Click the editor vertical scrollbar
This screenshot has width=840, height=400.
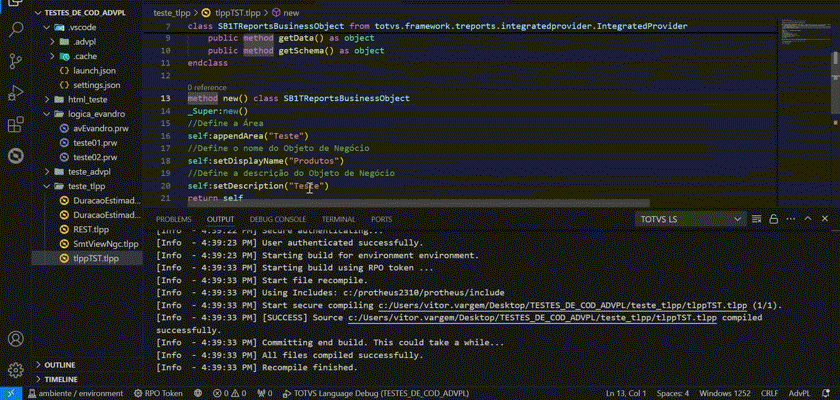click(835, 83)
